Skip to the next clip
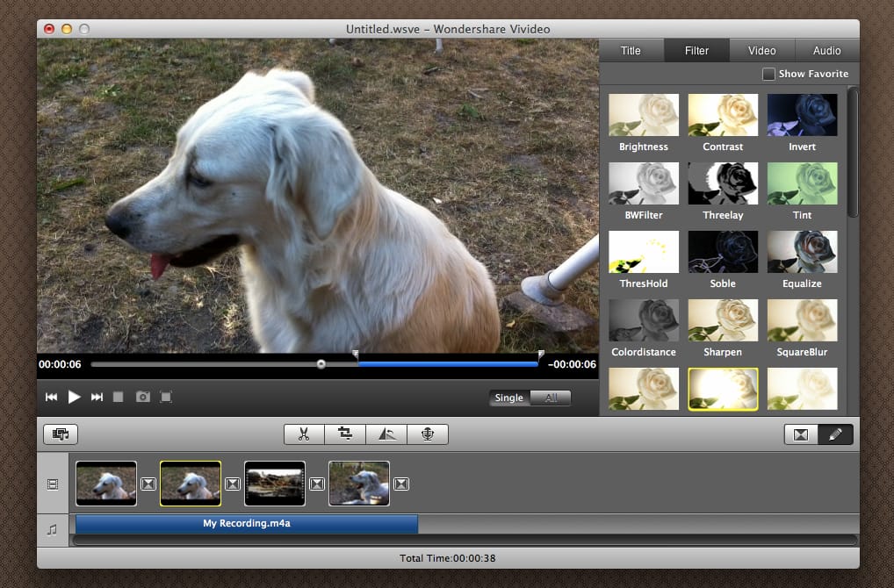 click(x=97, y=398)
